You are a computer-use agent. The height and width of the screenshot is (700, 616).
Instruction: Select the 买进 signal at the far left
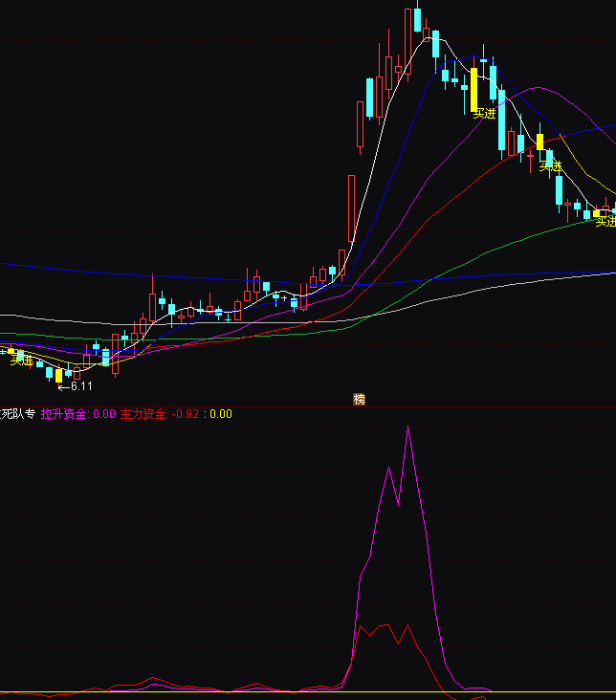pyautogui.click(x=21, y=361)
